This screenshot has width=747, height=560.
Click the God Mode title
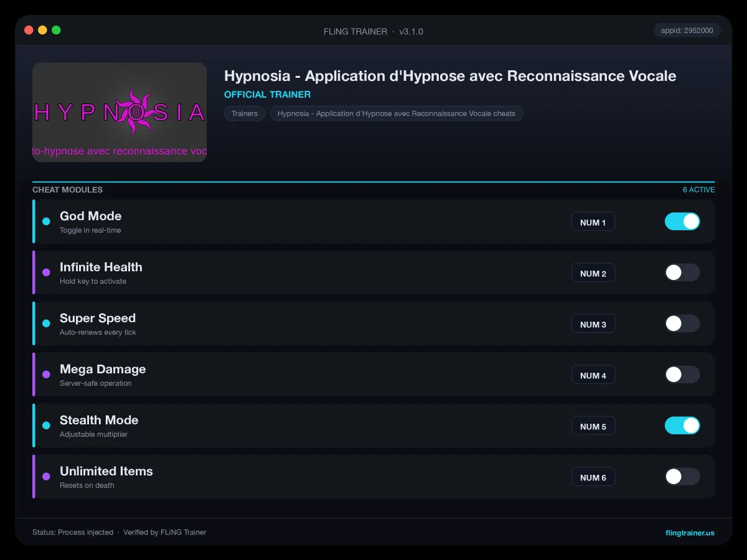pyautogui.click(x=91, y=216)
